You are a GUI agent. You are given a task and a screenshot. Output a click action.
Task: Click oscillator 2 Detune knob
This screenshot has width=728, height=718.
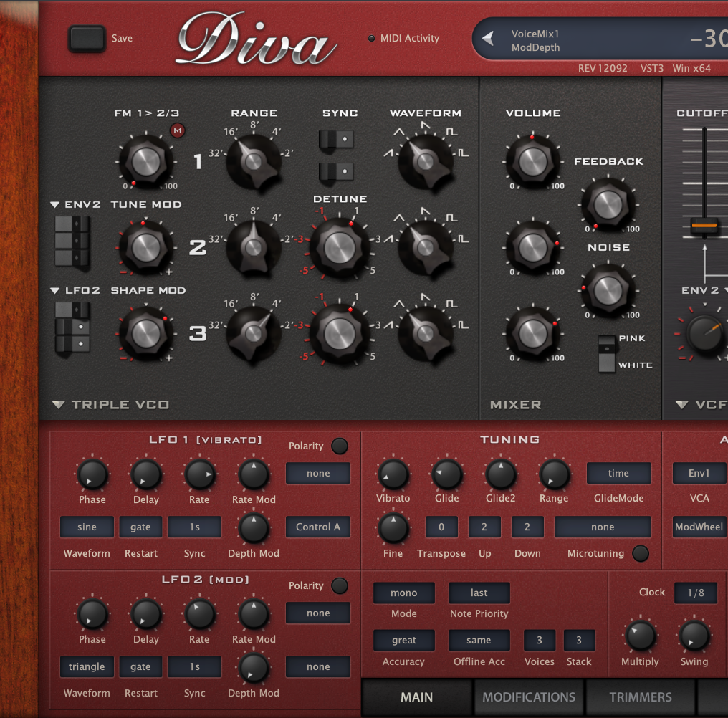point(340,247)
